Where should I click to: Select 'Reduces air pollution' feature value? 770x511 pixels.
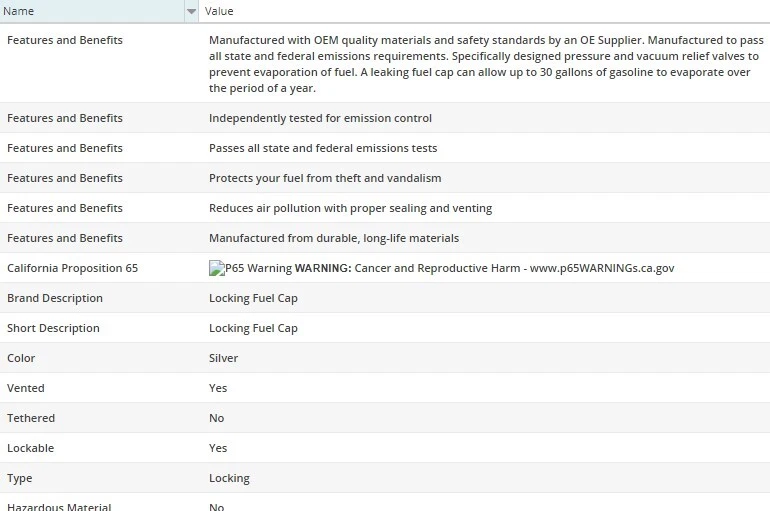(350, 208)
